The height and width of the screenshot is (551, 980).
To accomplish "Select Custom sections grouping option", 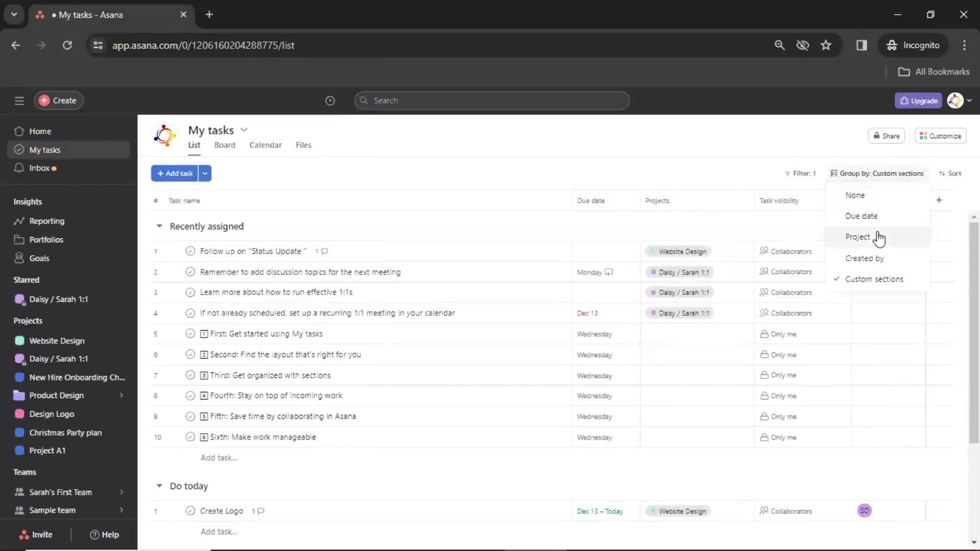I will click(877, 279).
